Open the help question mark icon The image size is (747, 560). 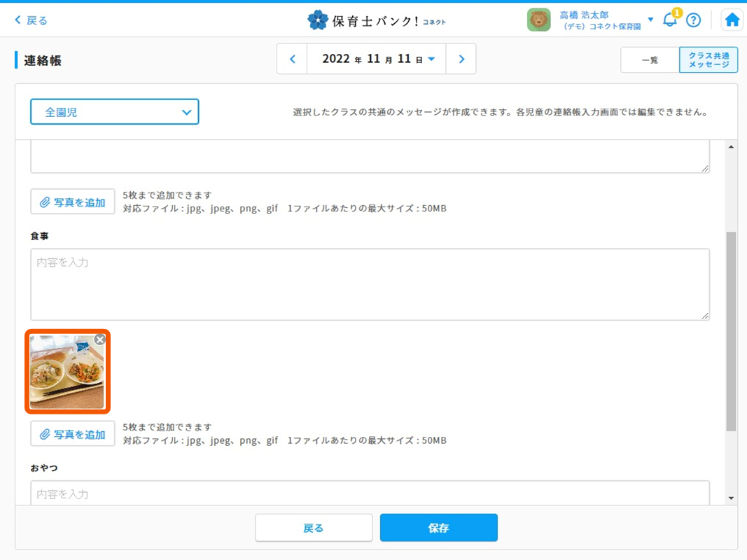[x=693, y=20]
